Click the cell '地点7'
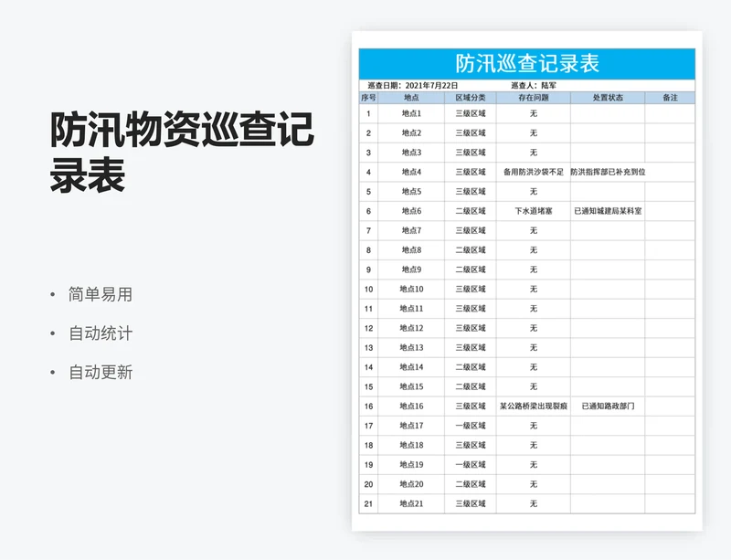731x560 pixels. pyautogui.click(x=411, y=230)
